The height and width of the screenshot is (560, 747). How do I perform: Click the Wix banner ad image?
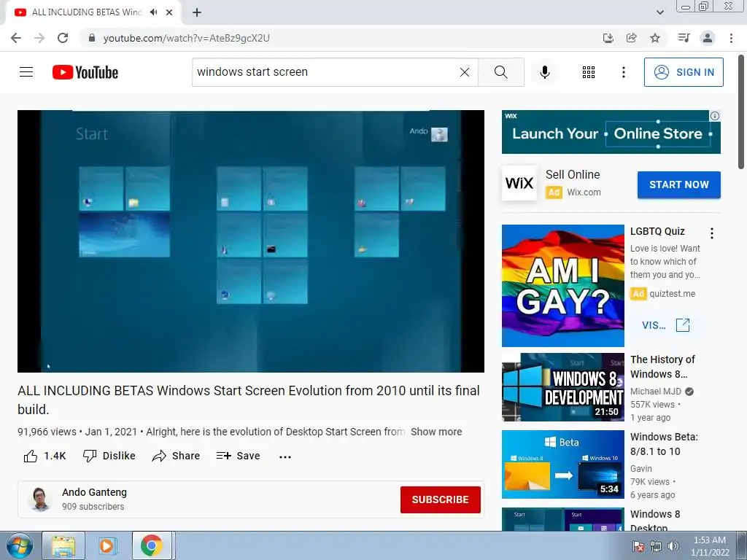611,132
